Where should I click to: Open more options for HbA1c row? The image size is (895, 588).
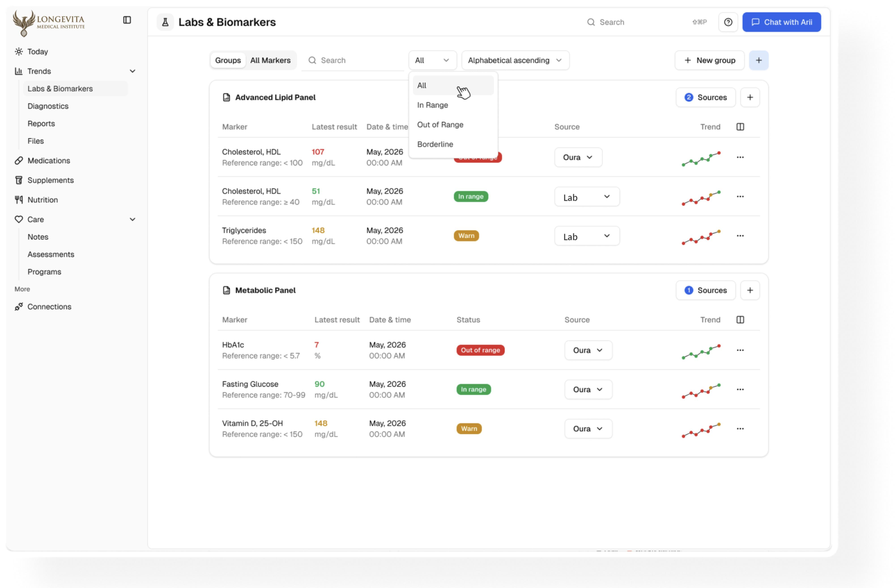pos(740,351)
